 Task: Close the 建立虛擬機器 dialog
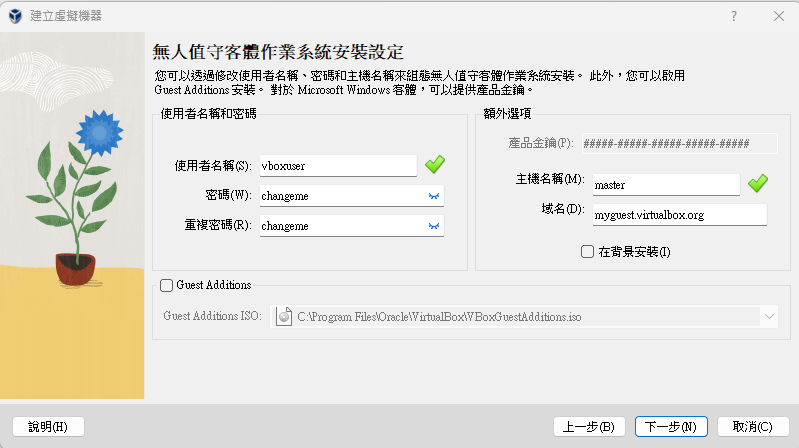(x=779, y=16)
